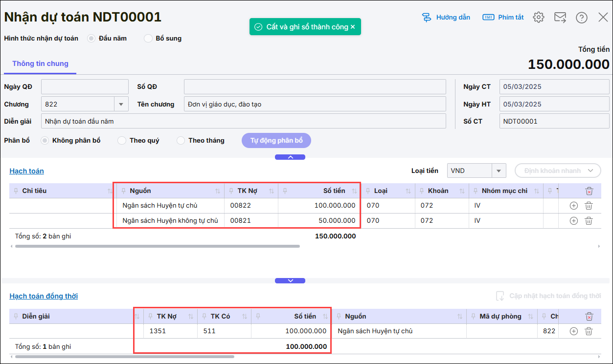Viewport: 613px width, 364px height.
Task: Select Bổ sung radio option
Action: pyautogui.click(x=148, y=39)
